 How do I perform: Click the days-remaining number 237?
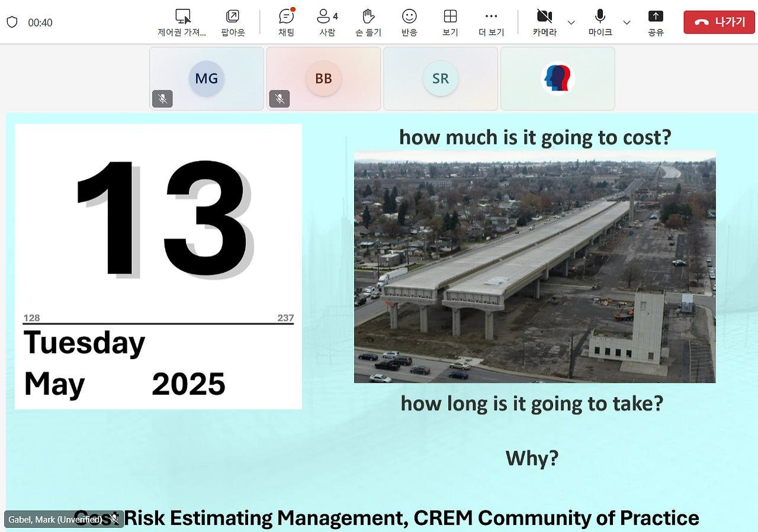[285, 318]
